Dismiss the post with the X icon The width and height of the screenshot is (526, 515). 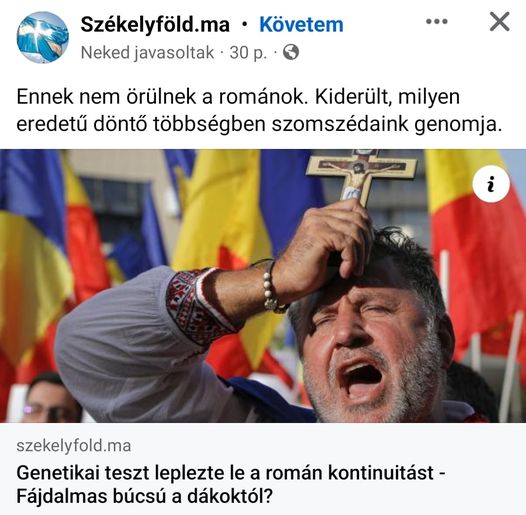tap(499, 21)
